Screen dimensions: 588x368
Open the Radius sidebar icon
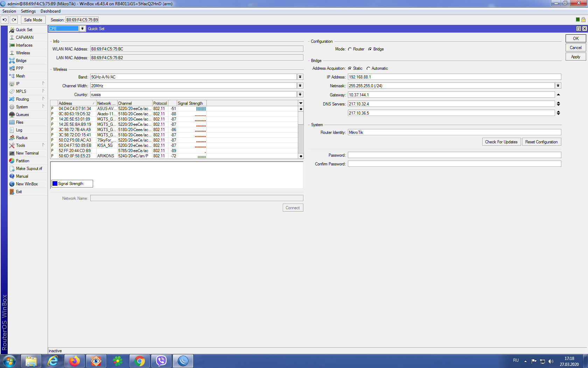tap(12, 138)
